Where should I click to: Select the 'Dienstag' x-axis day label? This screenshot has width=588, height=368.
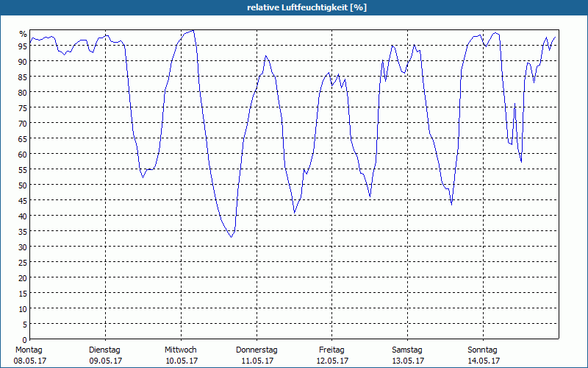104,350
